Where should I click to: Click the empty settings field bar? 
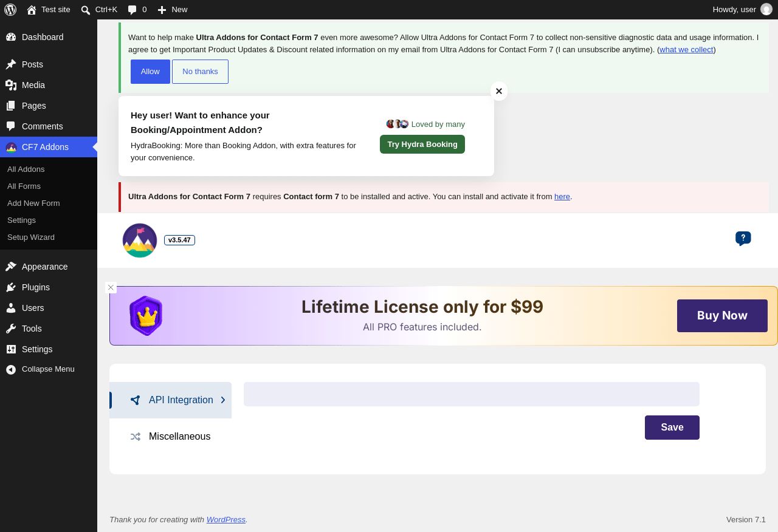472,394
